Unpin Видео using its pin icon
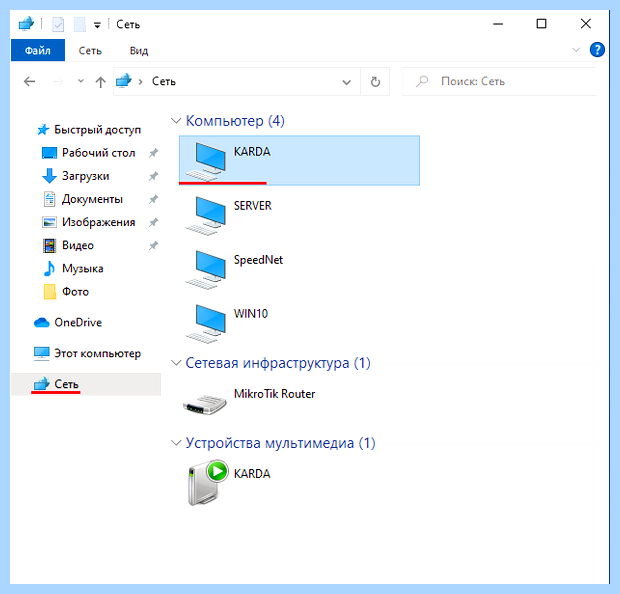Viewport: 620px width, 594px height. (x=153, y=246)
